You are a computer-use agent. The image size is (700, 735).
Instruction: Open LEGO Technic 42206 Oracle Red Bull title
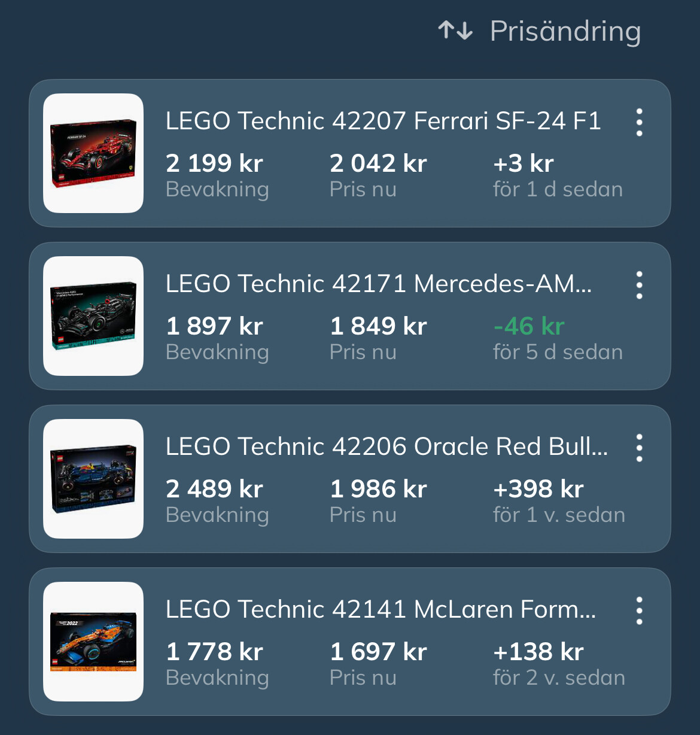386,447
